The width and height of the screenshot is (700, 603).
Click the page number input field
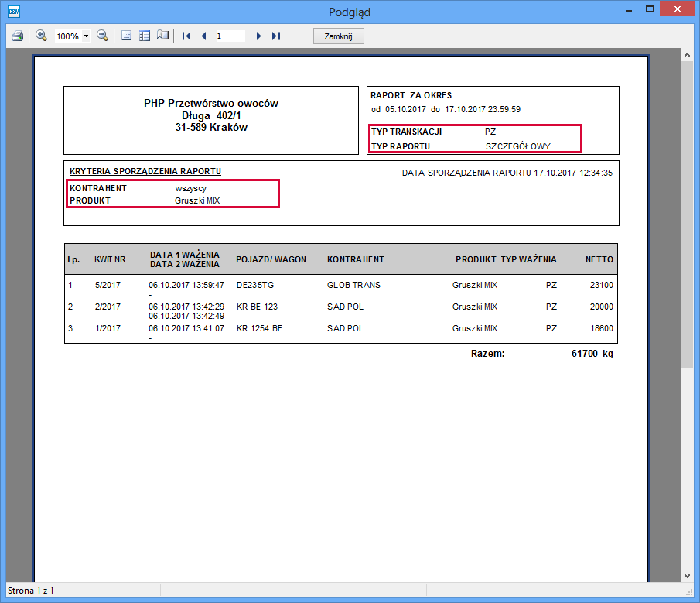tap(230, 36)
